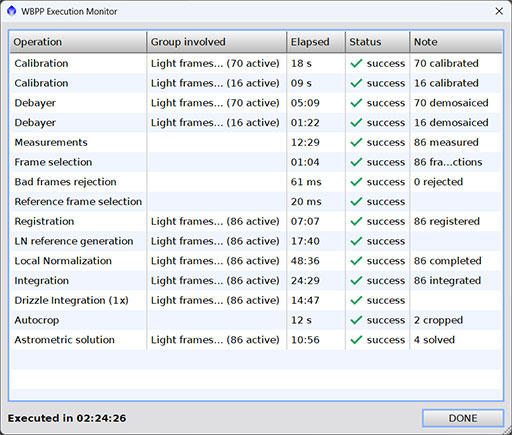Click the success checkmark in Autocrop row
512x435 pixels.
pyautogui.click(x=356, y=320)
